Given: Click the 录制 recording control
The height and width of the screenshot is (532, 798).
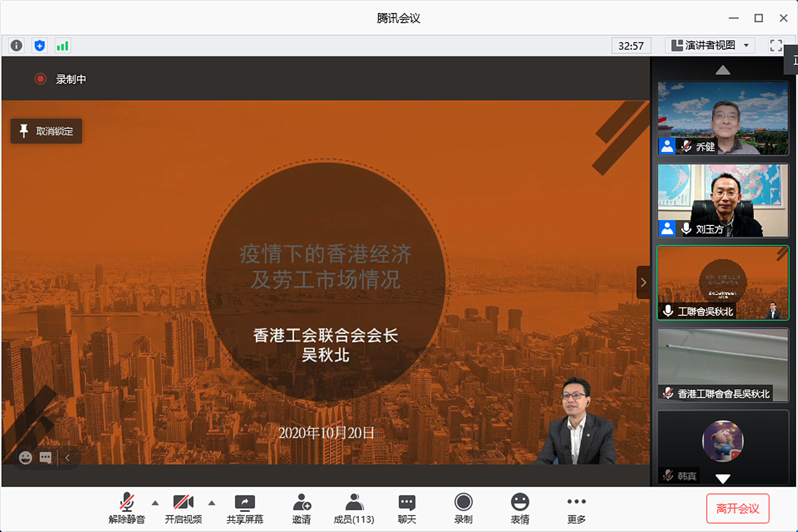Looking at the screenshot, I should pos(463,508).
